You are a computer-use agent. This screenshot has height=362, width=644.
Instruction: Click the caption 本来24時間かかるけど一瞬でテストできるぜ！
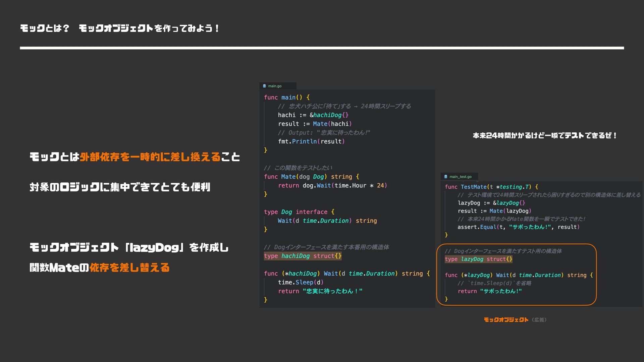544,136
